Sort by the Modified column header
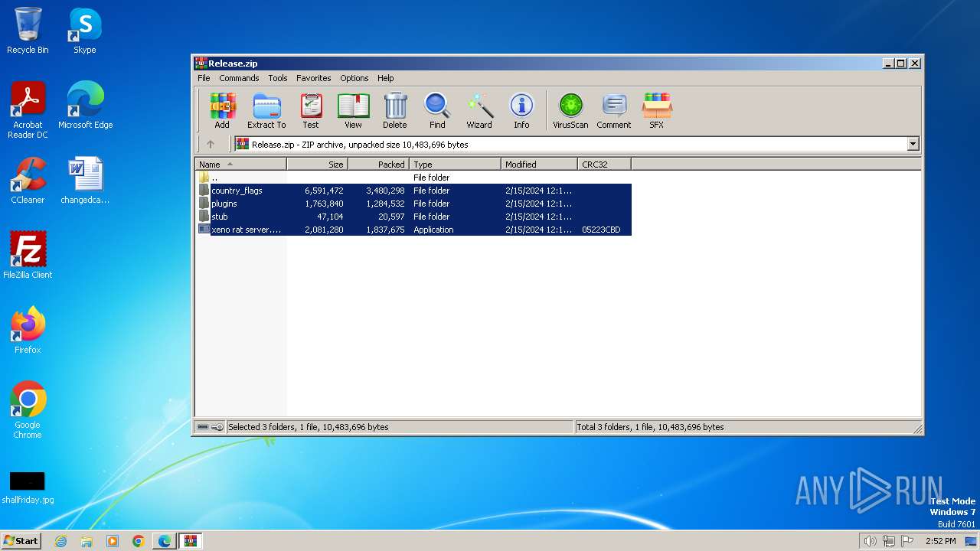This screenshot has width=980, height=551. [x=540, y=165]
